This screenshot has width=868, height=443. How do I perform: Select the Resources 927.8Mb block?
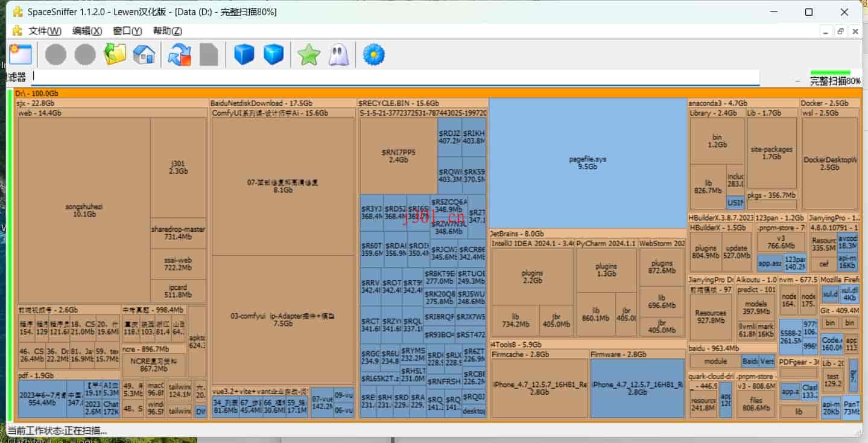(x=711, y=317)
